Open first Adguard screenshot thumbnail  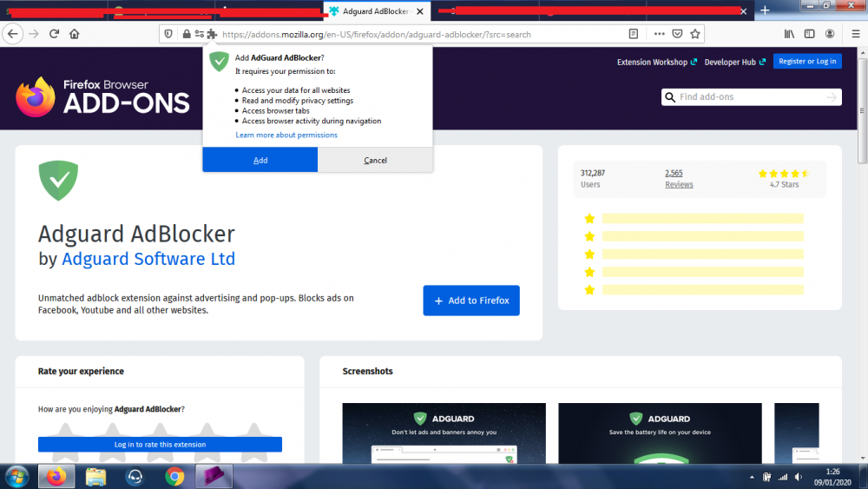pyautogui.click(x=444, y=433)
